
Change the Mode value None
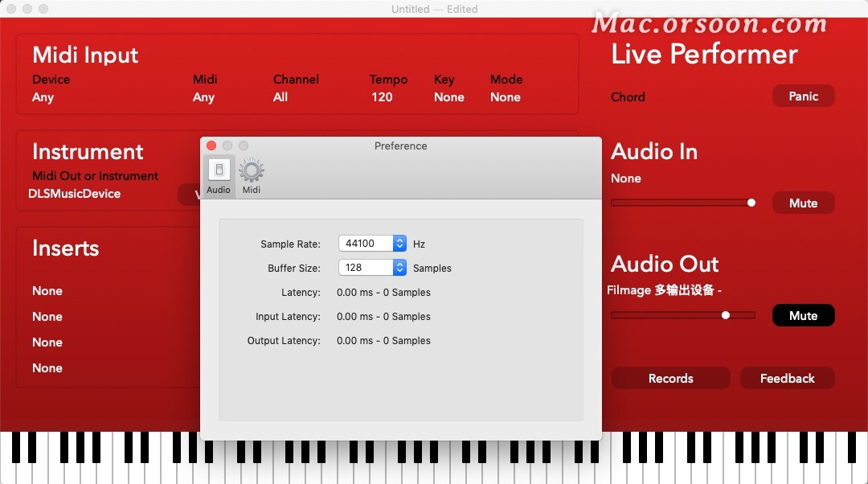click(x=506, y=97)
